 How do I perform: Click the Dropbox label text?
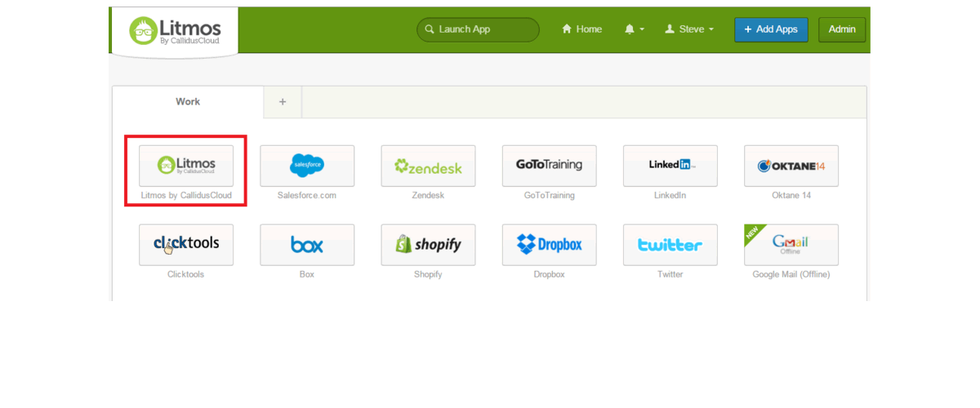pos(549,275)
